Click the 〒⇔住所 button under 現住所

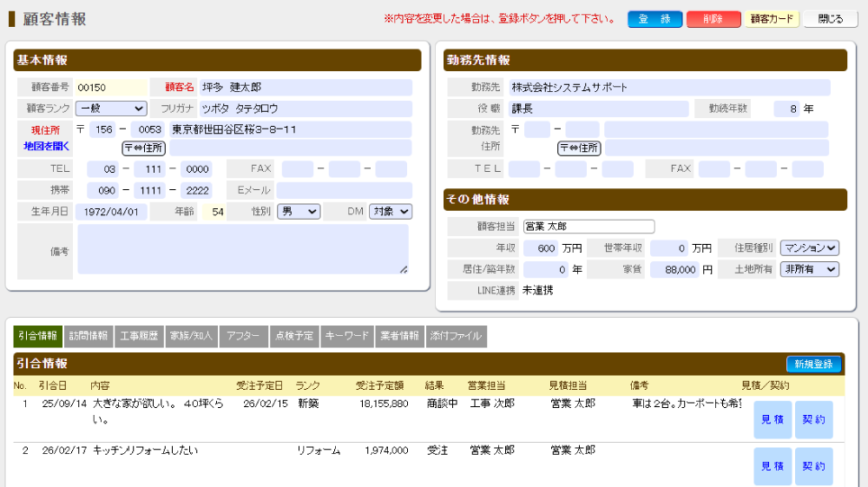[x=143, y=148]
